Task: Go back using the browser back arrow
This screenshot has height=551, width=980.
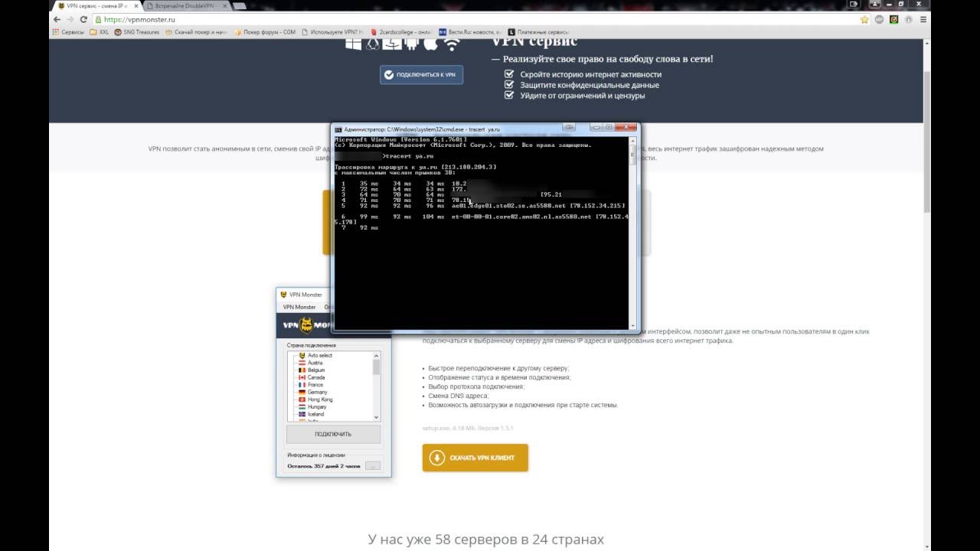Action: pos(56,19)
